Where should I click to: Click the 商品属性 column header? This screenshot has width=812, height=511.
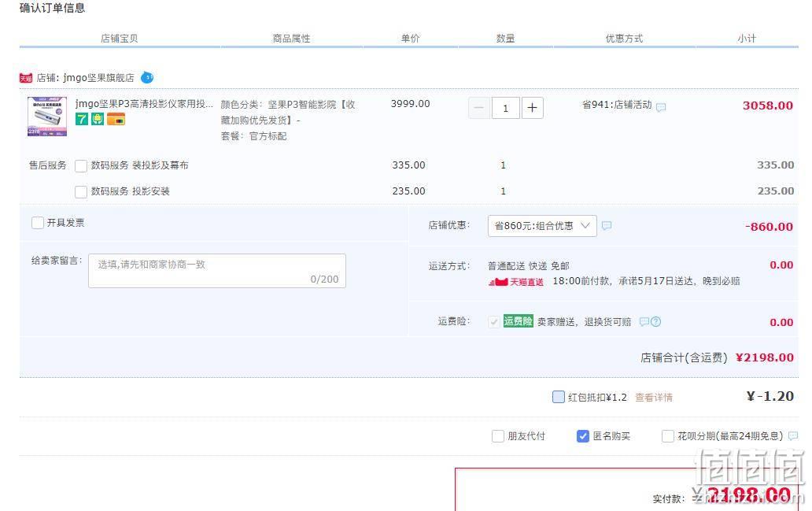coord(292,39)
